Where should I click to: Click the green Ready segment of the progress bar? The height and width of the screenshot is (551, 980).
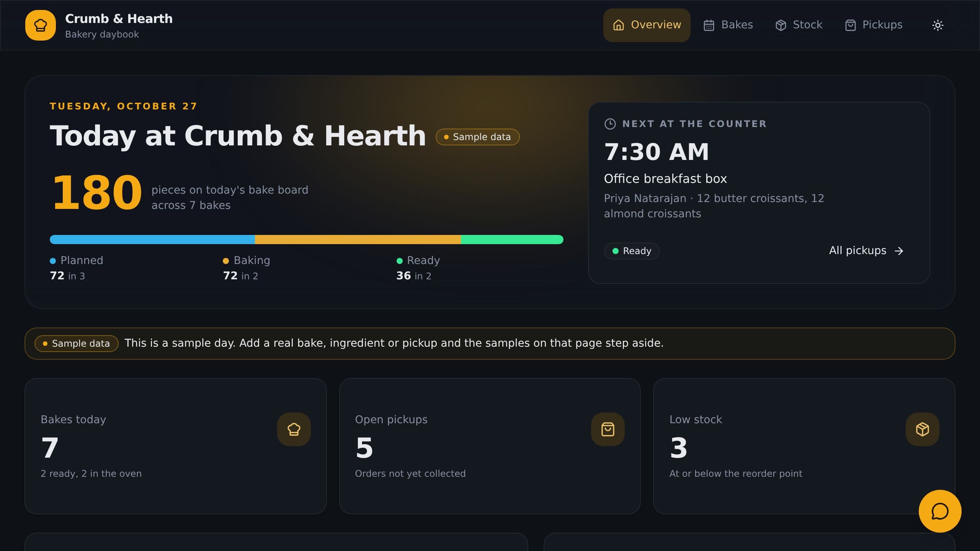[512, 240]
